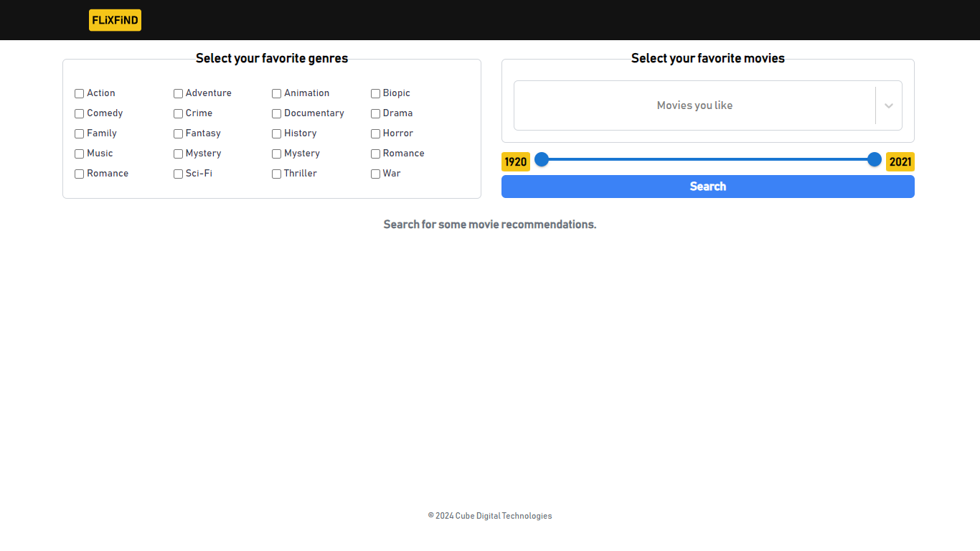Select the Biopic genre checkbox
The height and width of the screenshot is (551, 980).
[x=375, y=94]
